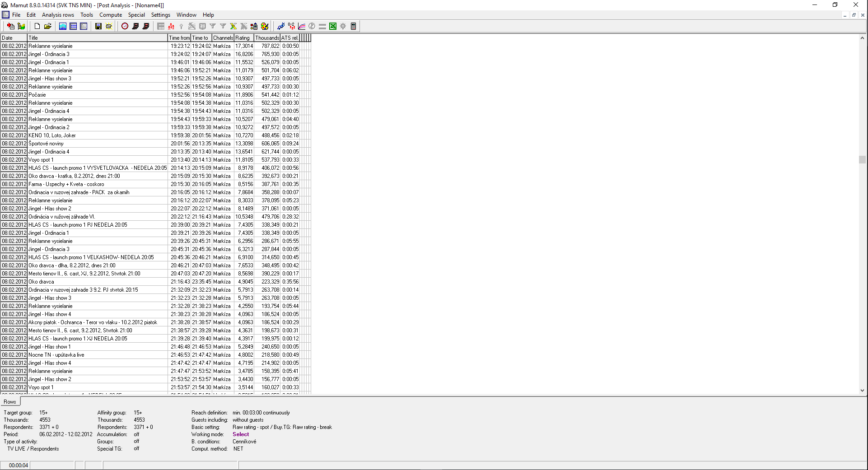The width and height of the screenshot is (868, 470).
Task: Click the blue bar chart view icon
Action: [63, 26]
